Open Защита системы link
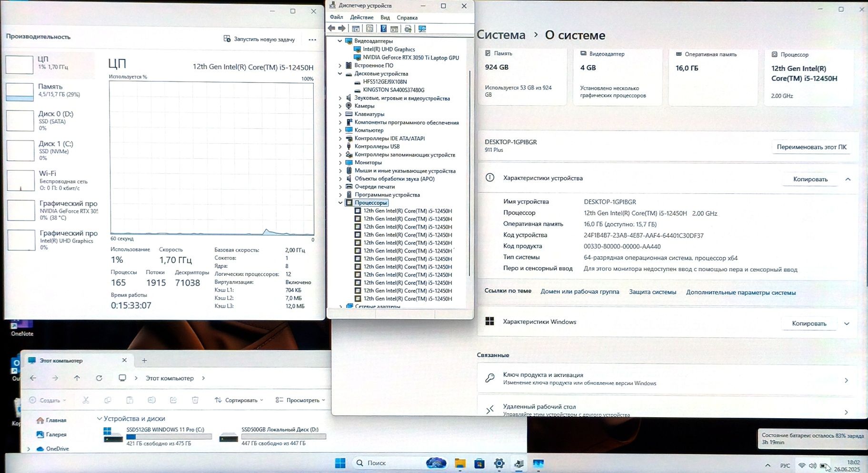 (x=652, y=292)
